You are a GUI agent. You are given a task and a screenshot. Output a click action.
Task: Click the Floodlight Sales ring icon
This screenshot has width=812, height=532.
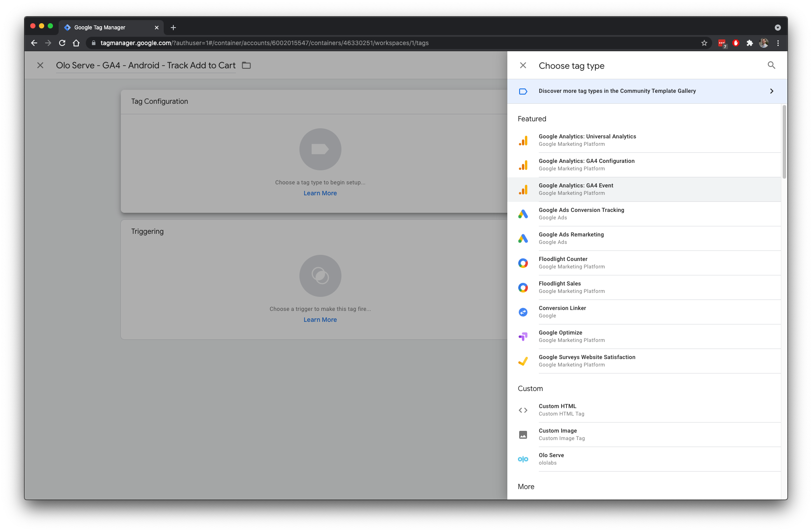523,288
